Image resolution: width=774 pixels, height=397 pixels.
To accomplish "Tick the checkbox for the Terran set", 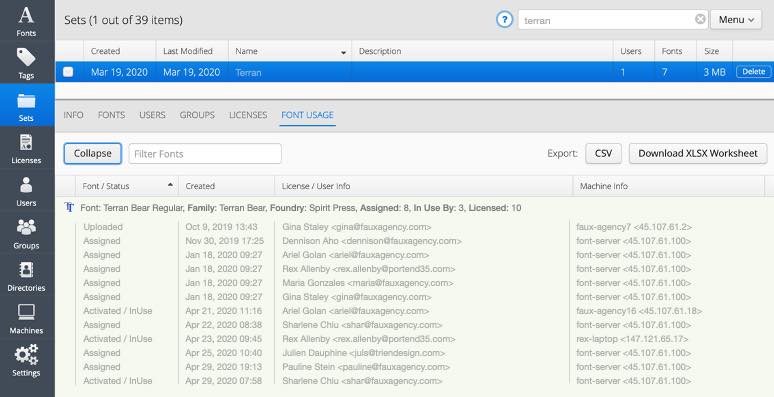I will tap(68, 72).
